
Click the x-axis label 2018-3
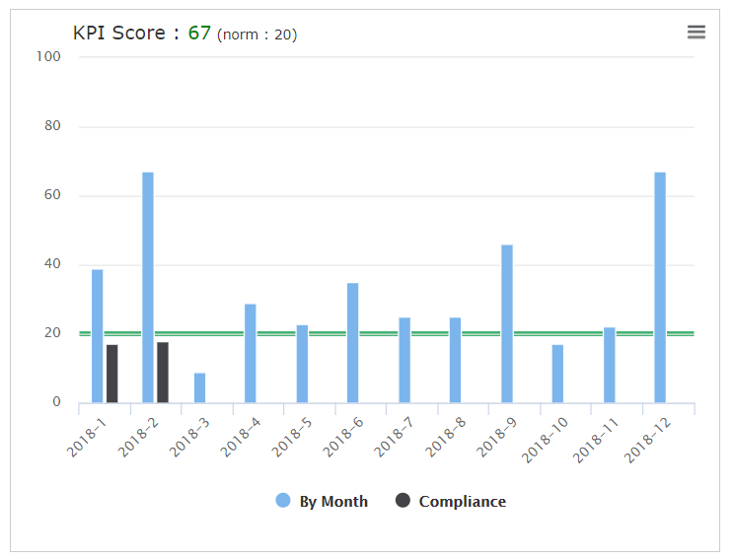coord(189,438)
